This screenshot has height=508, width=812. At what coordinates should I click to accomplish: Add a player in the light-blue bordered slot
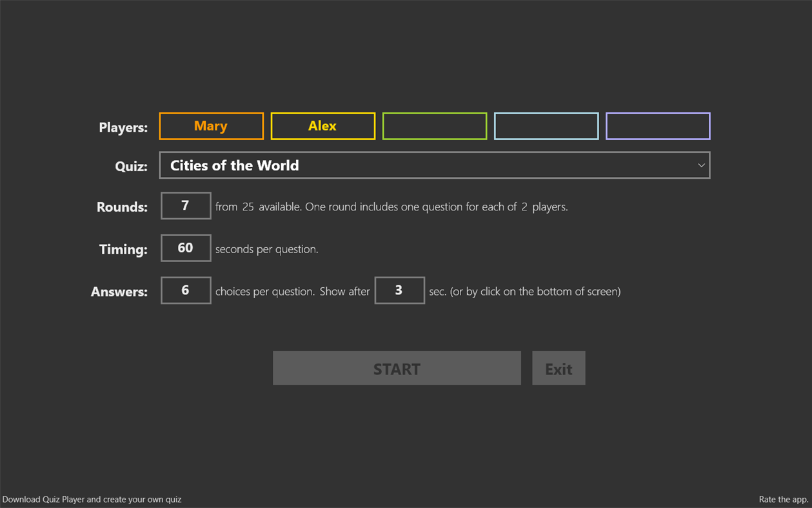pyautogui.click(x=546, y=126)
